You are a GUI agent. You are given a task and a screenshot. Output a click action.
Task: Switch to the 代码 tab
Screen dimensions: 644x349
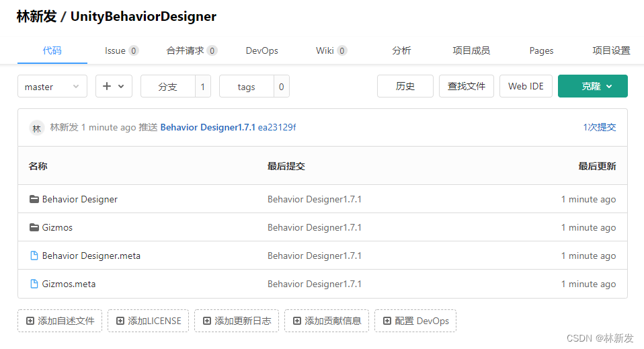click(52, 50)
